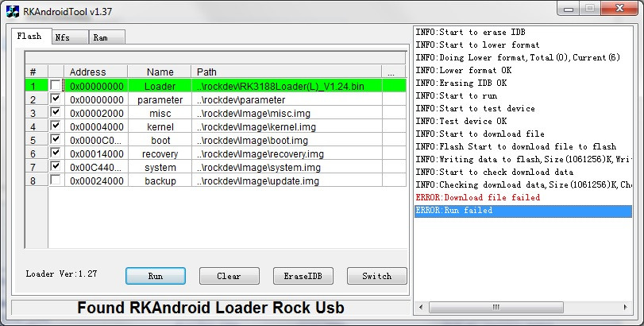644x326 pixels.
Task: Click the browse cell of the Loader row
Action: [x=394, y=86]
